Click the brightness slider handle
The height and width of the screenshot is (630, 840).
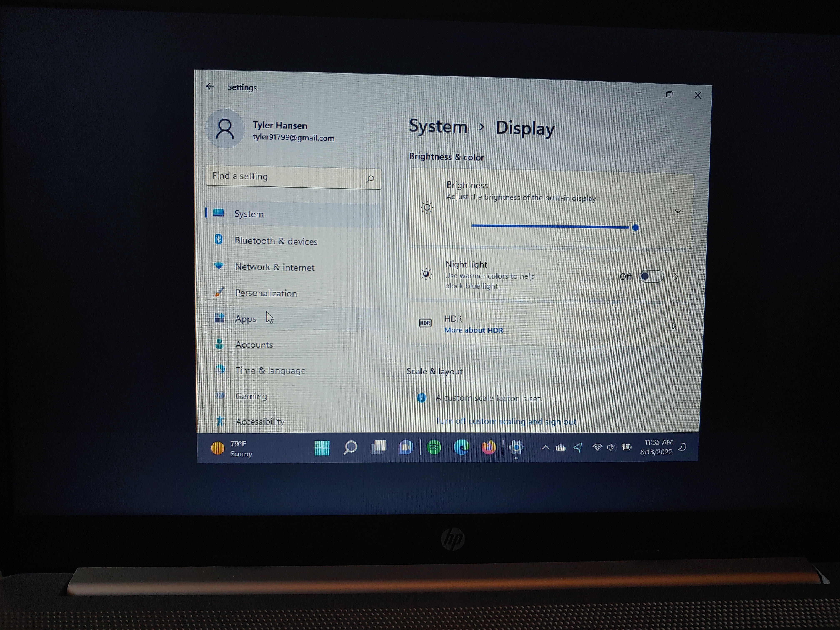click(635, 228)
